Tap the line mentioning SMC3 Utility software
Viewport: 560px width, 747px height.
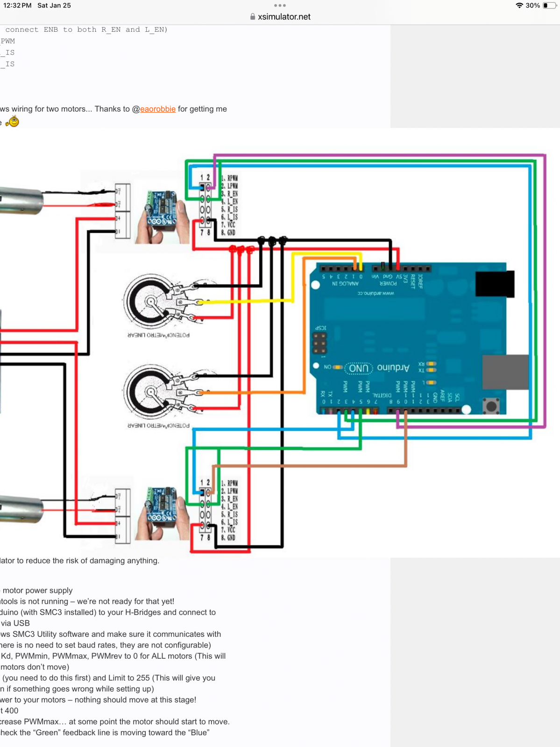tap(111, 634)
